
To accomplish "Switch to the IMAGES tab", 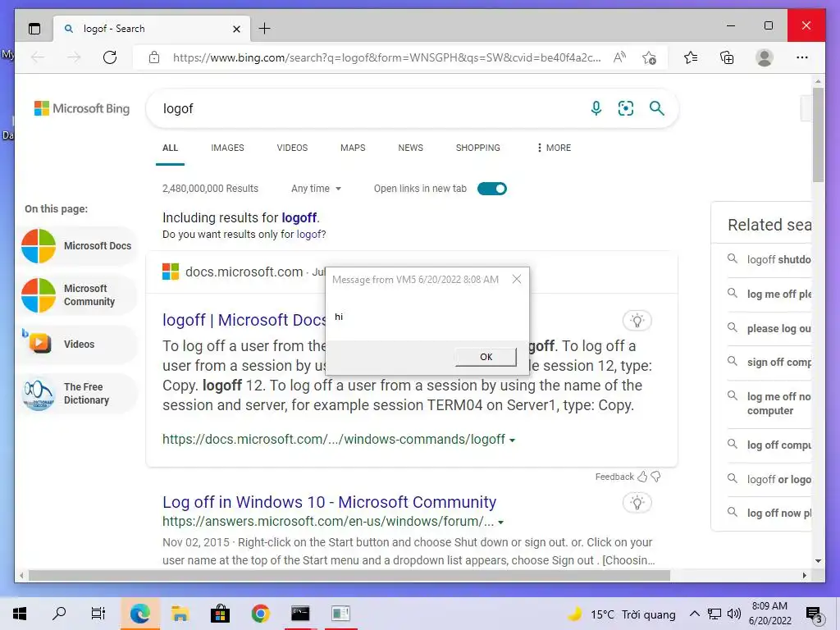I will (227, 148).
